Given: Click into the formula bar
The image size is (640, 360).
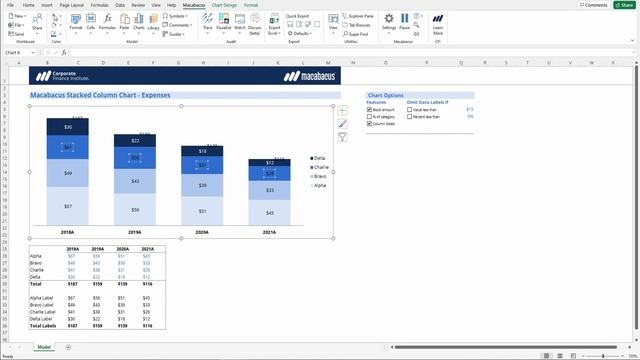Looking at the screenshot, I should coord(351,53).
